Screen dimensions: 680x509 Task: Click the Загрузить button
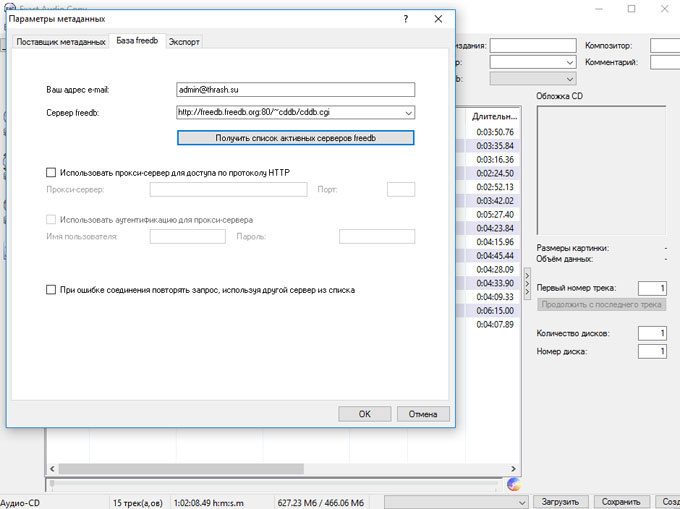point(559,501)
